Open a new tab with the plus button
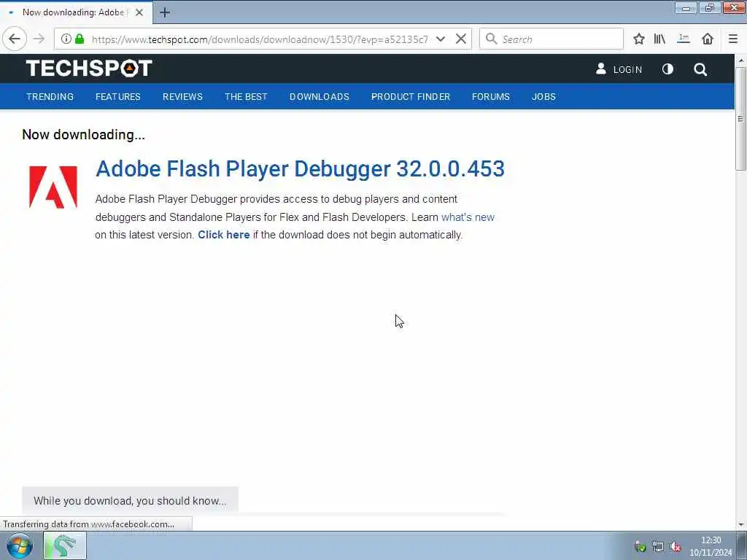This screenshot has width=747, height=560. 165,12
